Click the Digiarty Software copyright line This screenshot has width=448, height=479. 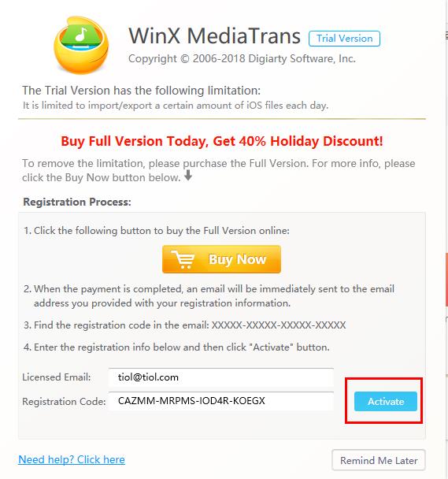[x=242, y=58]
